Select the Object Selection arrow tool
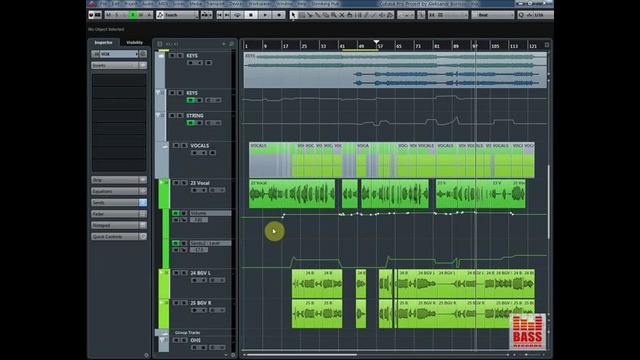Image resolution: width=640 pixels, height=360 pixels. pos(293,15)
